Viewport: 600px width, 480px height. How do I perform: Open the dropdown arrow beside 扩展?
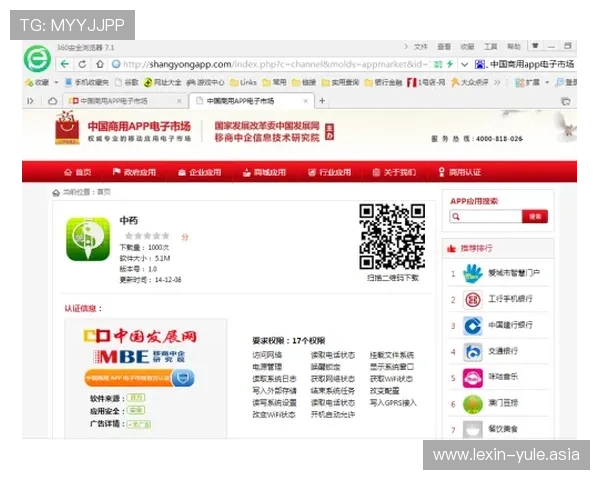pyautogui.click(x=547, y=82)
